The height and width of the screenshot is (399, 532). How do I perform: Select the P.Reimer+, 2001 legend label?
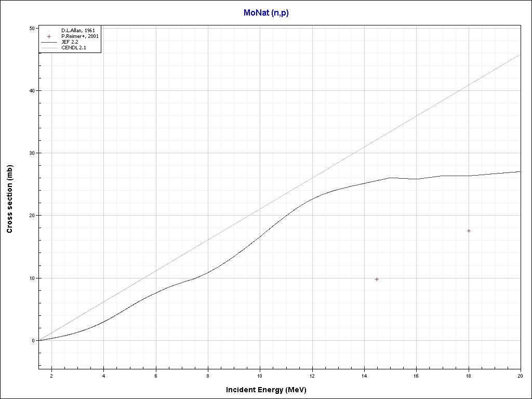click(x=79, y=36)
